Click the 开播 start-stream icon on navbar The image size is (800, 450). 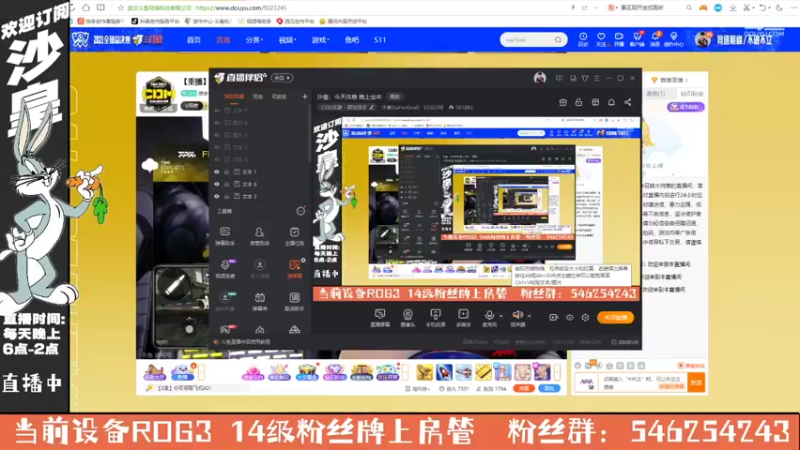[x=619, y=39]
